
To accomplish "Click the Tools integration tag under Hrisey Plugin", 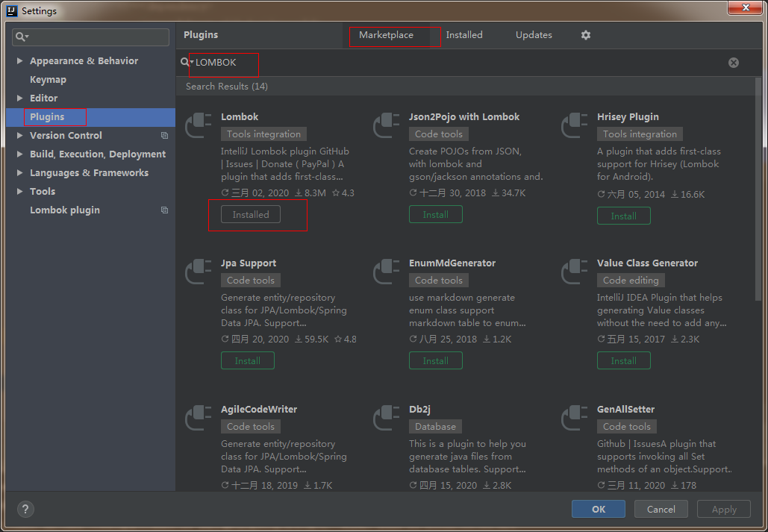I will (640, 134).
